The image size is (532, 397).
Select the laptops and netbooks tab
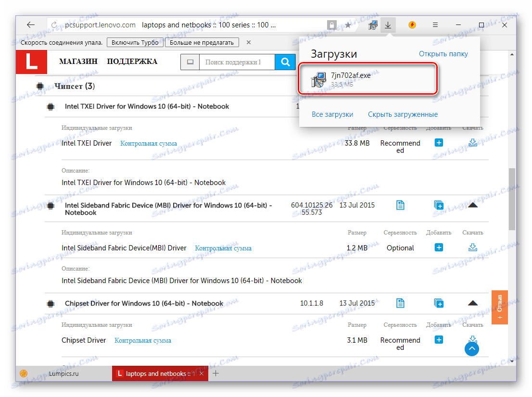coord(156,373)
